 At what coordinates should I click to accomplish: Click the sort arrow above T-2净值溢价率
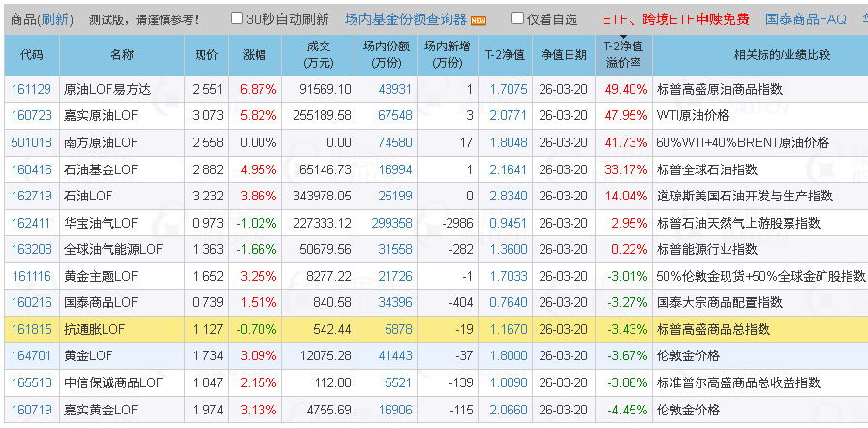point(622,38)
